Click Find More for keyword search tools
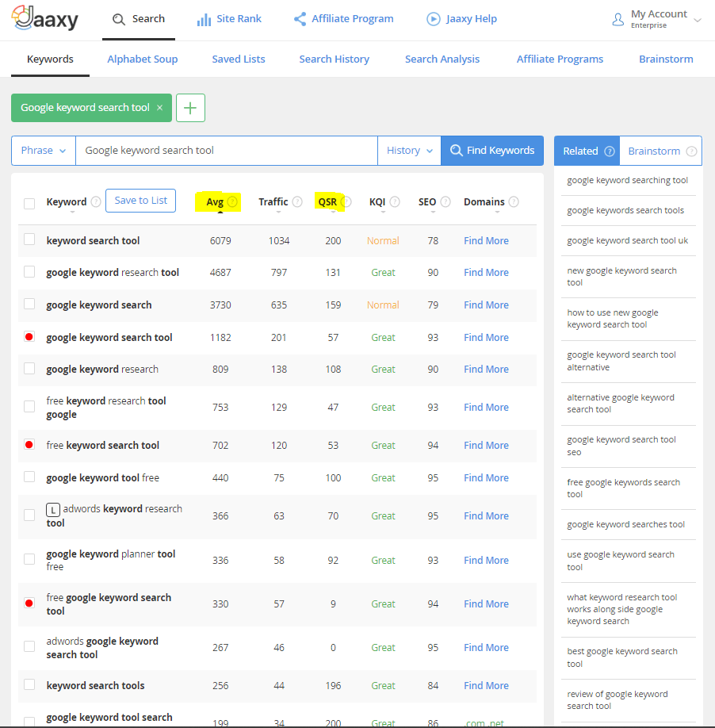This screenshot has height=728, width=715. tap(486, 686)
